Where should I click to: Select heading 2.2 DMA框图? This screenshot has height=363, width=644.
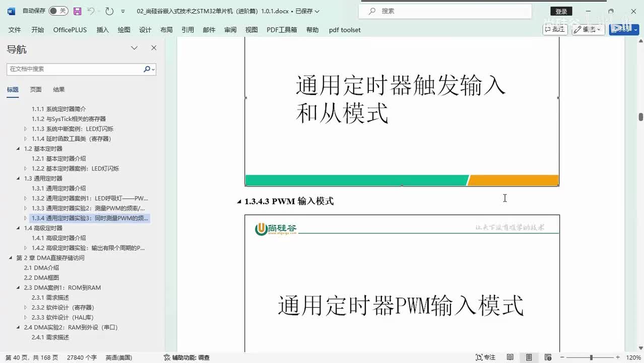tap(41, 278)
